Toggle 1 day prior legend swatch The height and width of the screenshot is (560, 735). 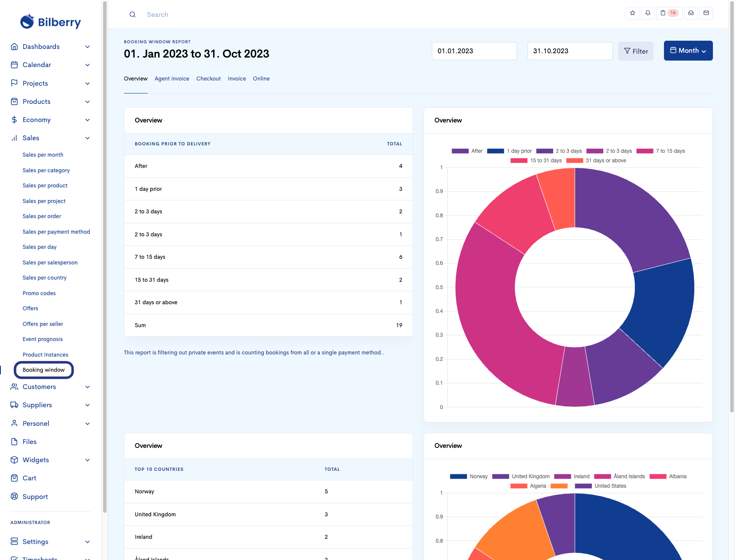point(495,151)
